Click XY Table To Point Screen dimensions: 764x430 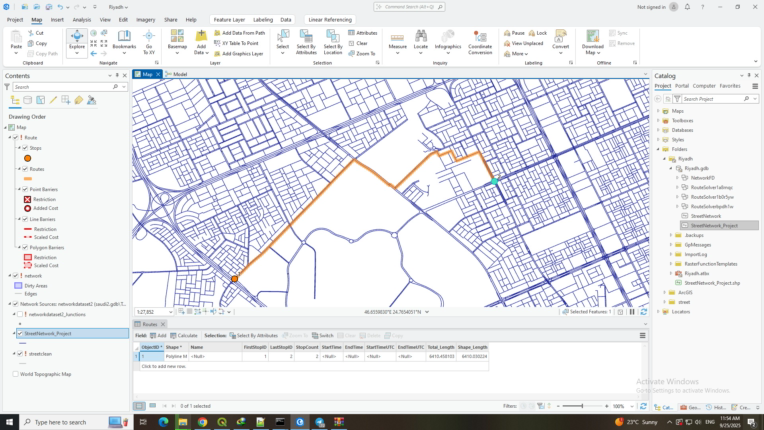click(236, 43)
